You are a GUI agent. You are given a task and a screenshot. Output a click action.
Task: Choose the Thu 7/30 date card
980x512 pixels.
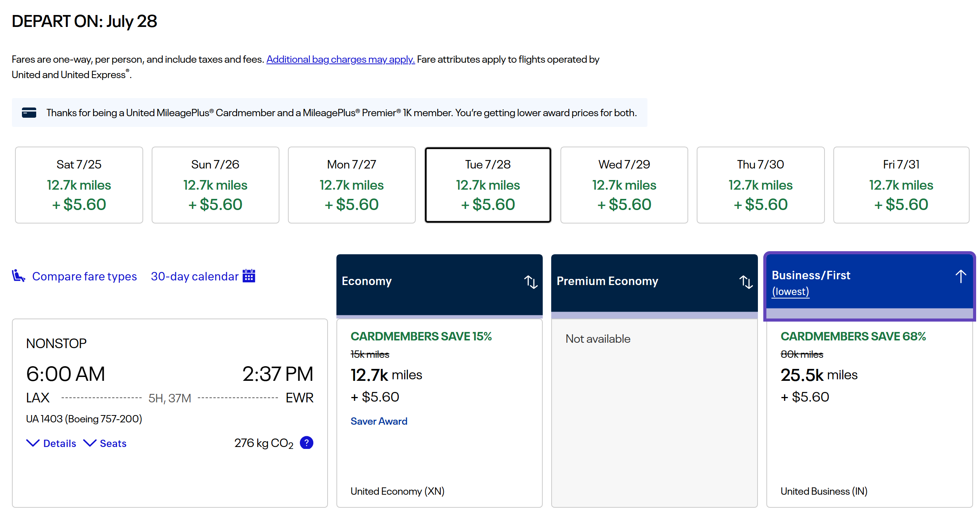point(760,185)
